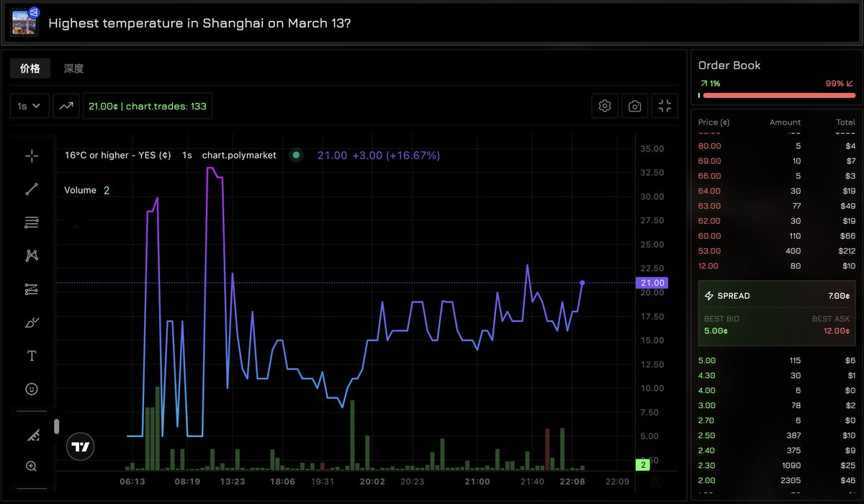Exit fullscreen chart mode

coord(665,106)
